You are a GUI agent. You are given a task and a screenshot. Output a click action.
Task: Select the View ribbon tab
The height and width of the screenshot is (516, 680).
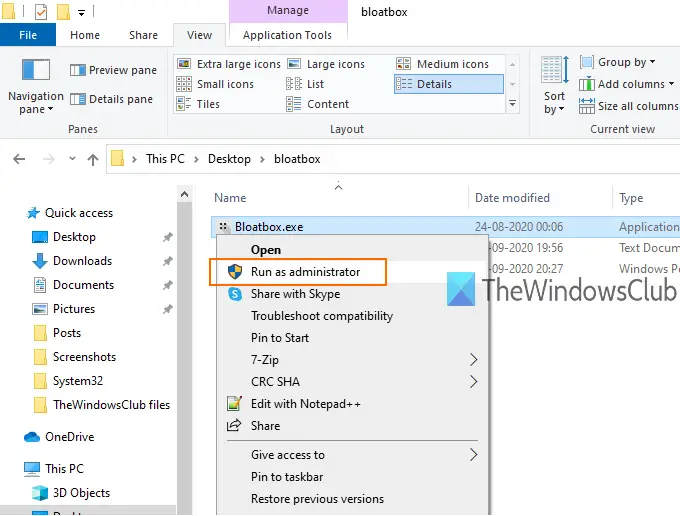[x=199, y=35]
